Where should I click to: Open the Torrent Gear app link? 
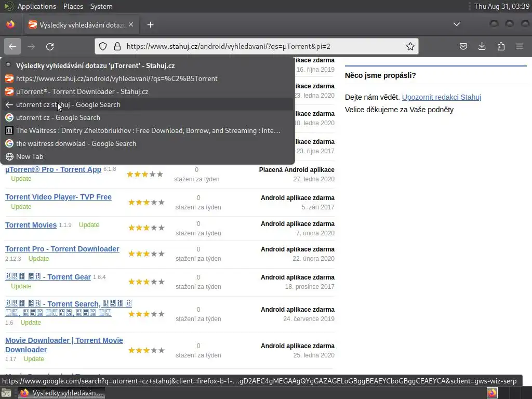[48, 277]
